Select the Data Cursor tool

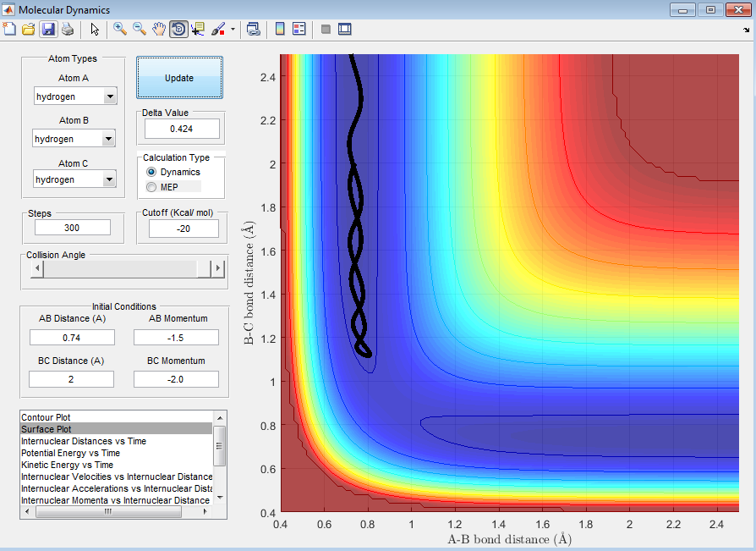[x=198, y=29]
